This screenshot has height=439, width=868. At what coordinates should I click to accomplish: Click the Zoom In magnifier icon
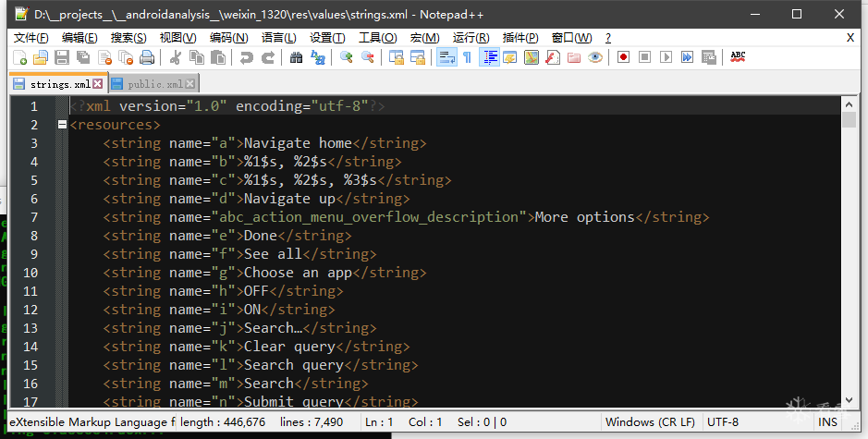(x=347, y=57)
